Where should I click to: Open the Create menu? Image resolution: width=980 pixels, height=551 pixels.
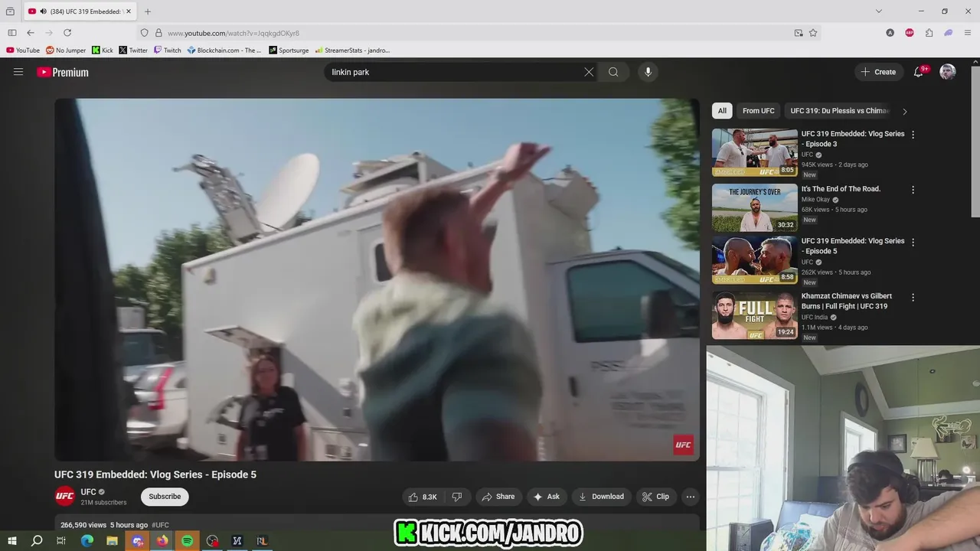tap(878, 72)
